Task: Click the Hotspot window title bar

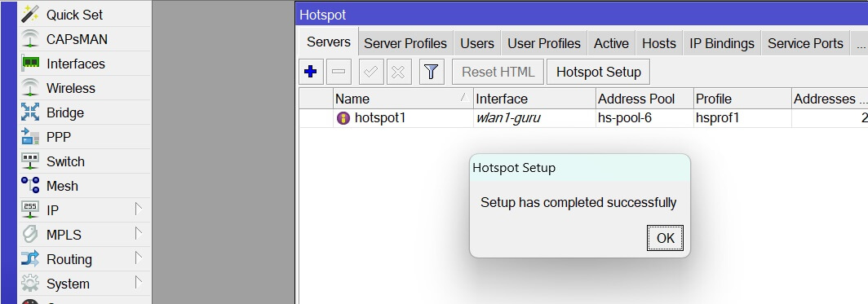Action: pos(582,15)
